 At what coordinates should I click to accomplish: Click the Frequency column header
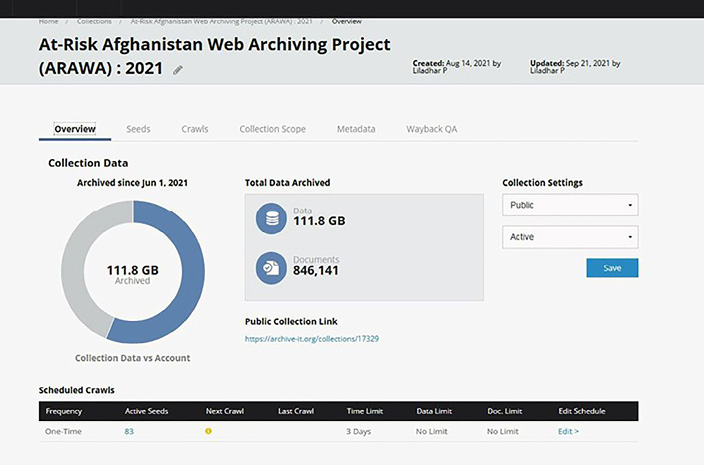(64, 411)
